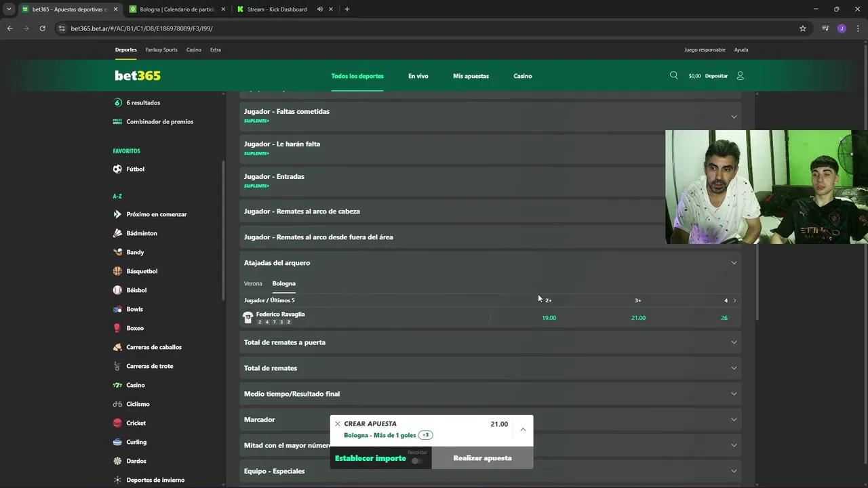
Task: Open Mis apuestas
Action: (471, 76)
